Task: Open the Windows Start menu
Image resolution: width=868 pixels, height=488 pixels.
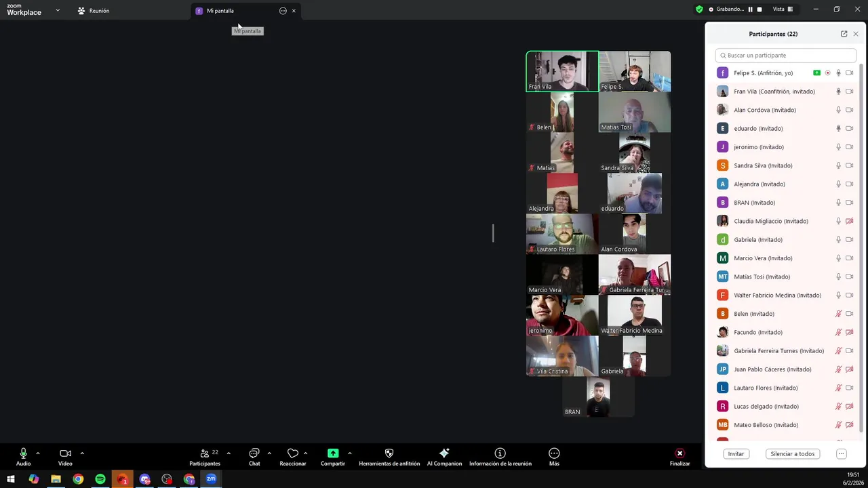Action: click(11, 479)
